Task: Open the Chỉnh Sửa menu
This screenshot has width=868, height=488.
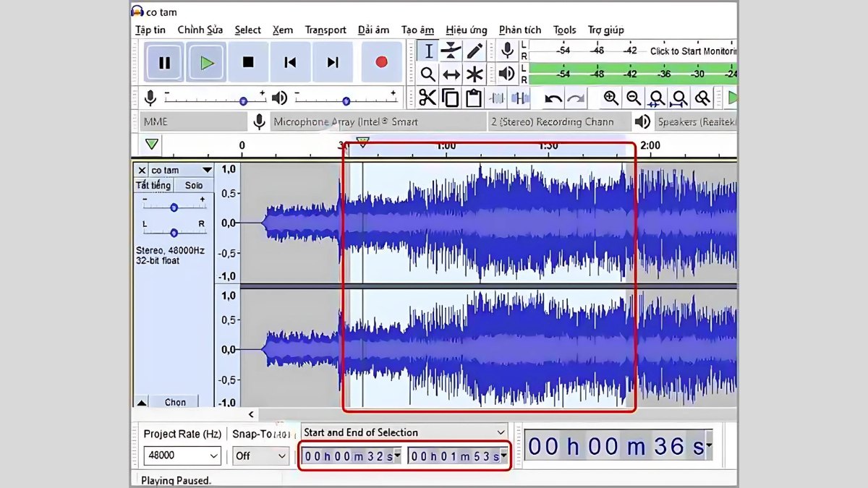Action: tap(200, 30)
